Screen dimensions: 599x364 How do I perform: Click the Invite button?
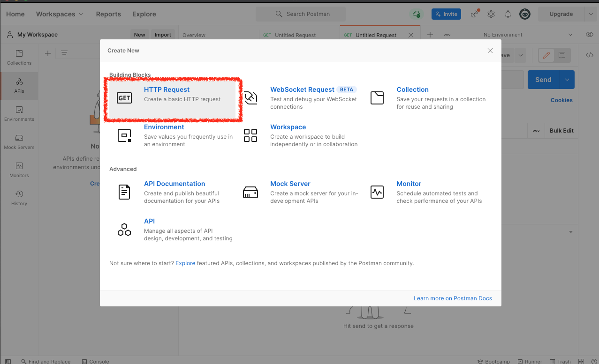(447, 14)
